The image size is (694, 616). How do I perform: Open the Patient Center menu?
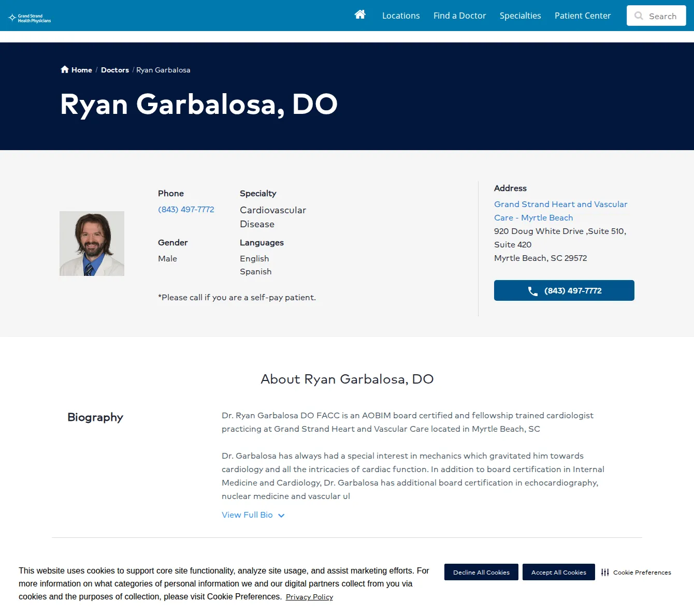pos(583,16)
